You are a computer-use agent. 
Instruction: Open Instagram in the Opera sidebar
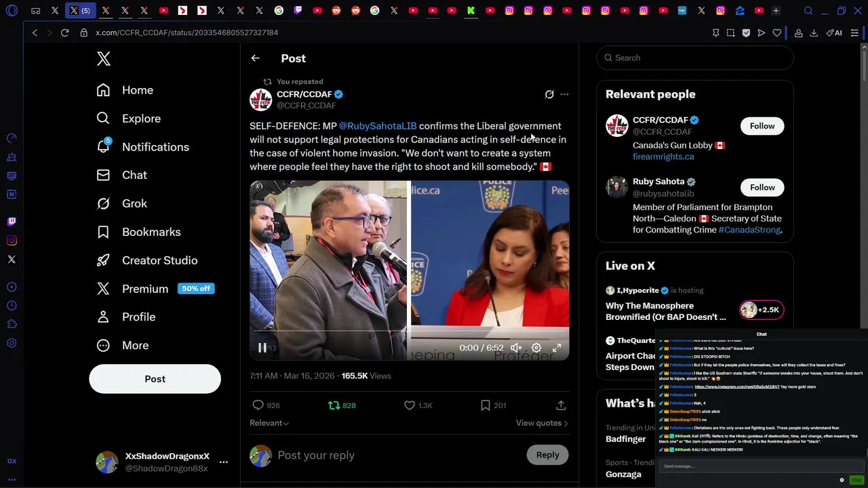[x=12, y=241]
